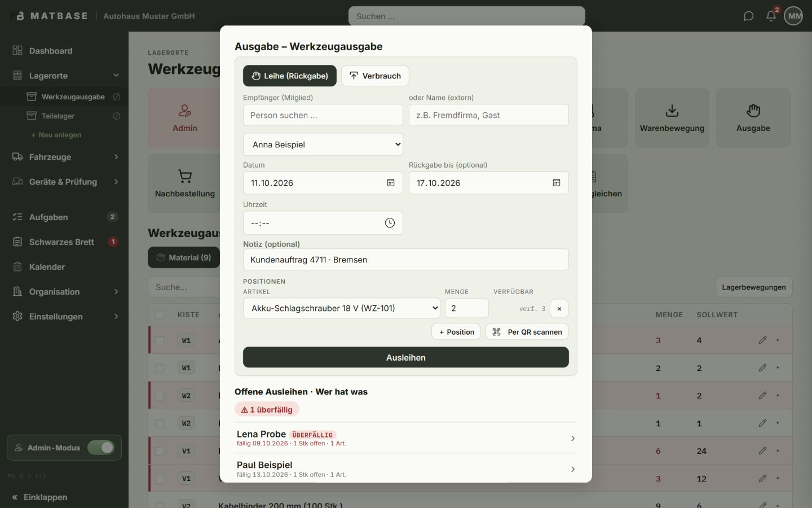
Task: Click the clock icon in Uhrzeit field
Action: 390,223
